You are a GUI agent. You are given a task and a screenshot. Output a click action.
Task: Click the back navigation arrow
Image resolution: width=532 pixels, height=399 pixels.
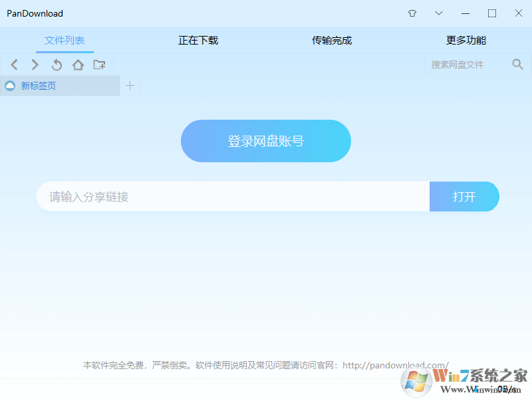14,65
